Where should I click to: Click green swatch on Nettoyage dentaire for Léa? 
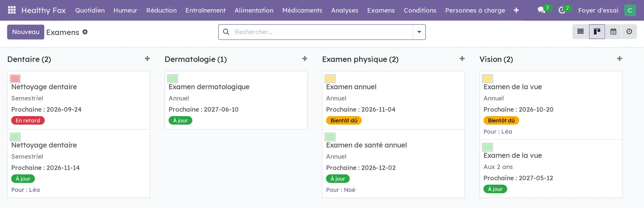(x=15, y=137)
